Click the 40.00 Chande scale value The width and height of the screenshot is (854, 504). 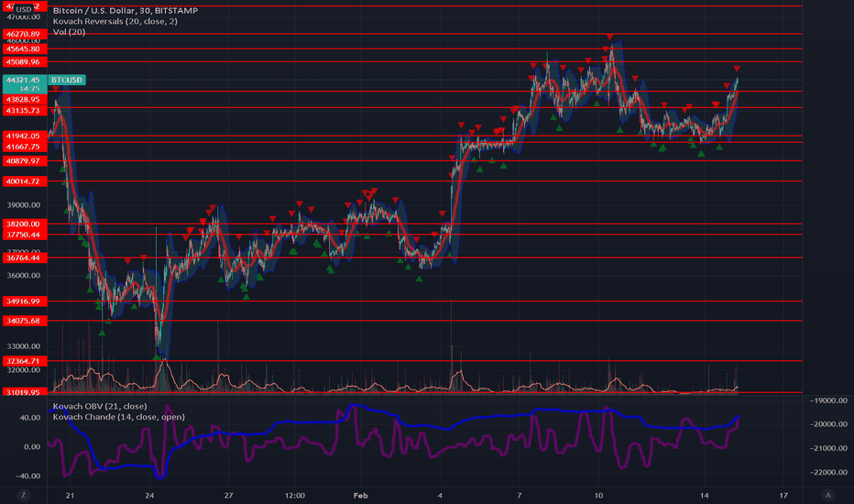pyautogui.click(x=30, y=418)
